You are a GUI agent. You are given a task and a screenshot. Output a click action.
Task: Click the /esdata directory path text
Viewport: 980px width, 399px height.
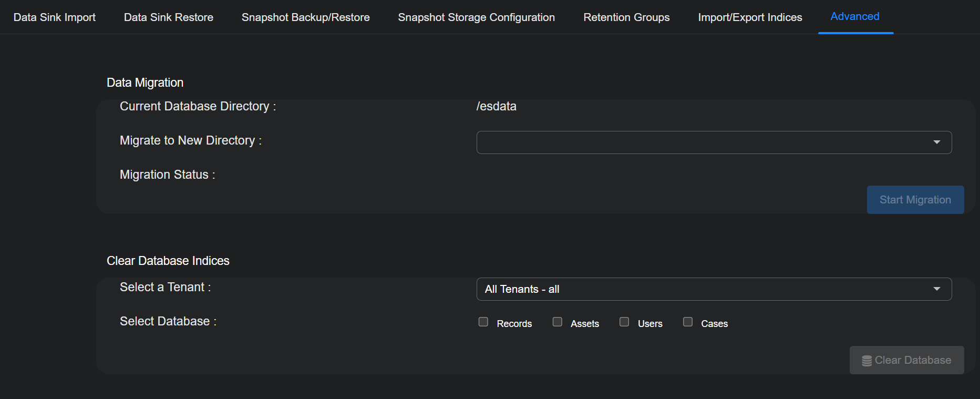coord(496,106)
